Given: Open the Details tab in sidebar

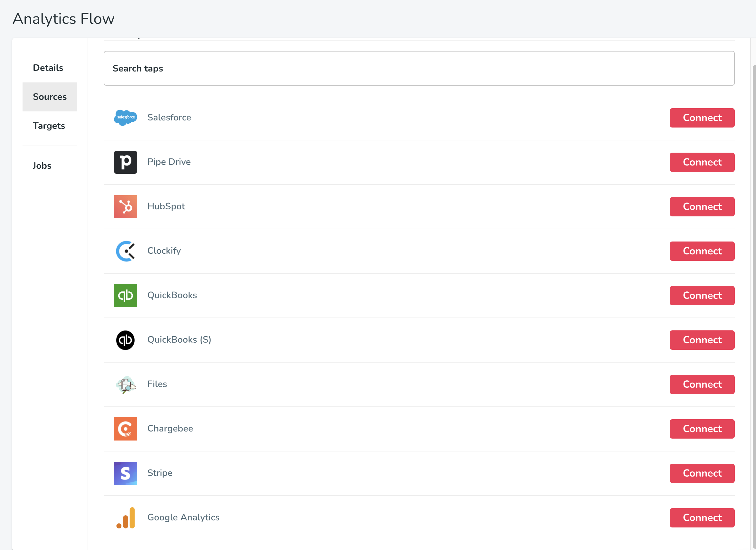Looking at the screenshot, I should [50, 68].
